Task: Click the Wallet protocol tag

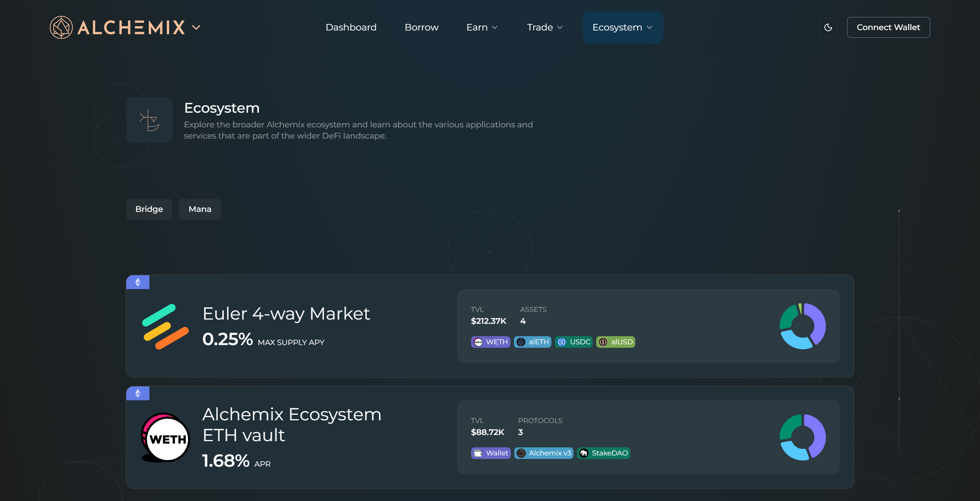Action: 491,453
